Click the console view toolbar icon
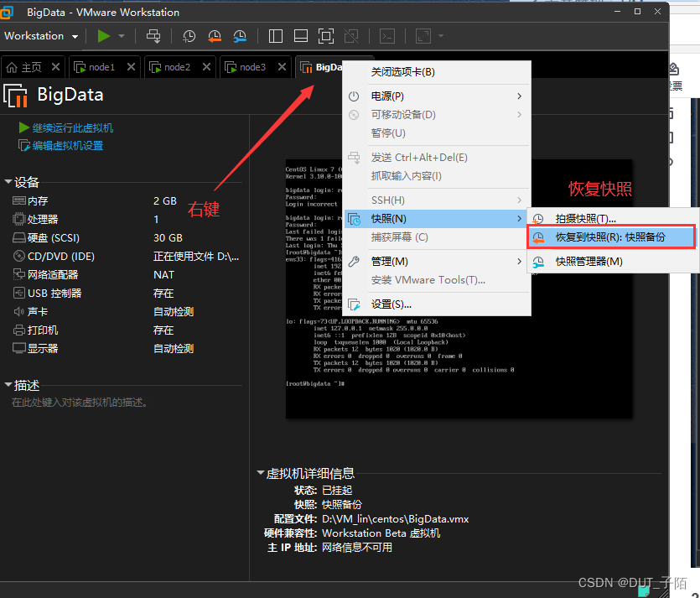Screen dimensions: 700x598 [x=387, y=36]
